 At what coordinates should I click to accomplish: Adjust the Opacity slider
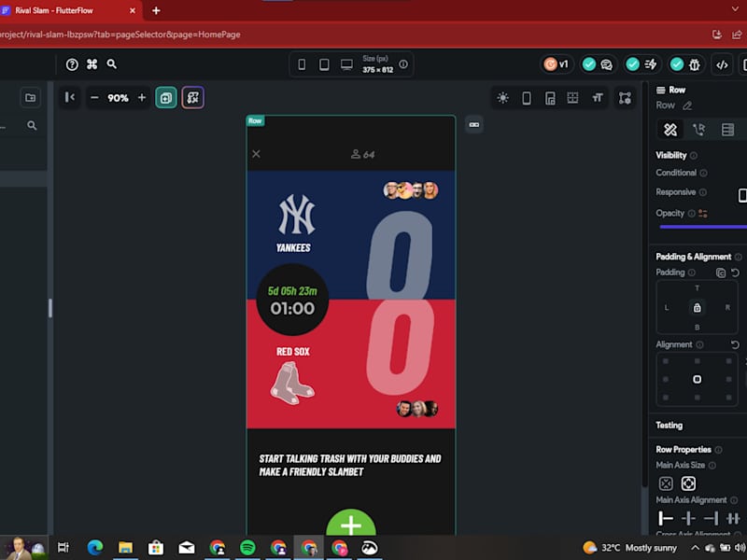[x=703, y=227]
